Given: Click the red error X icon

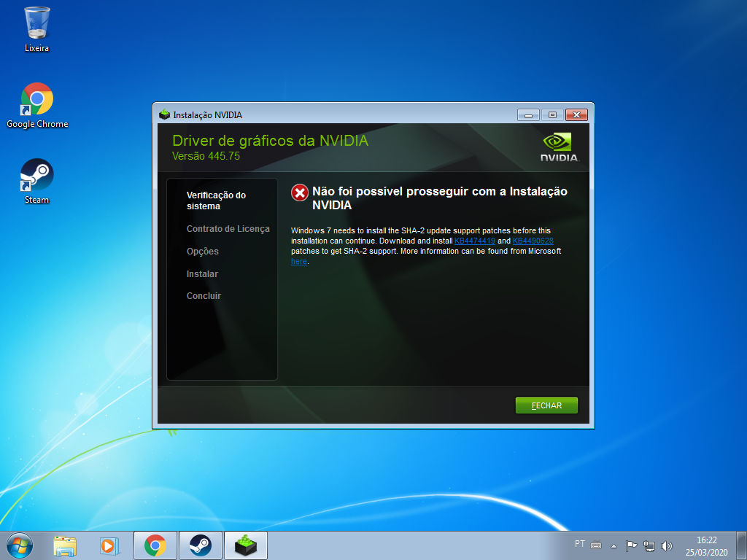Looking at the screenshot, I should click(300, 192).
